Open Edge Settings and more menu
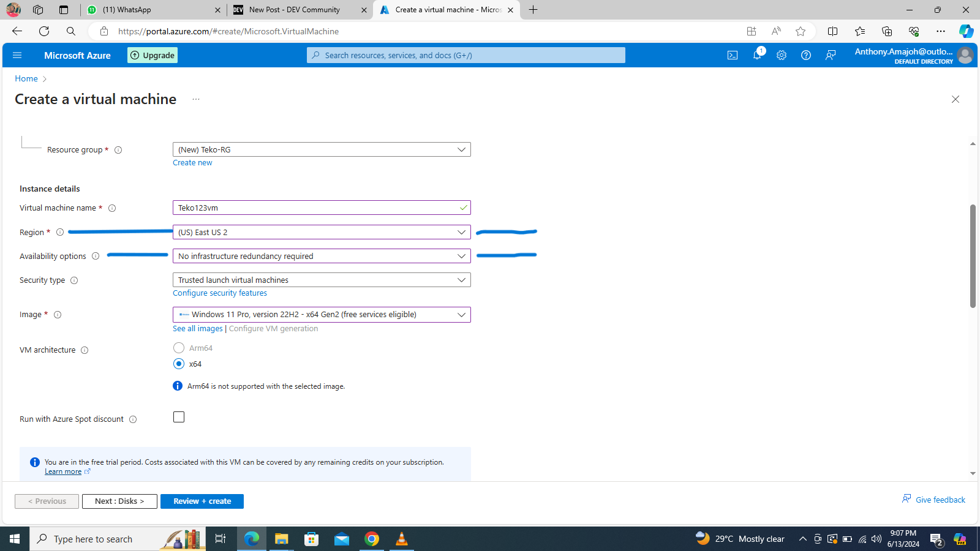 click(941, 31)
